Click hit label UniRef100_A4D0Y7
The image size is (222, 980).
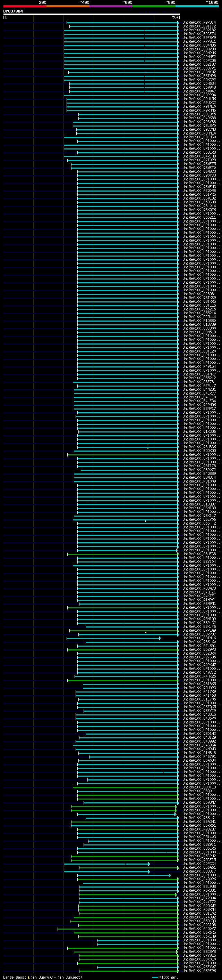tap(199, 929)
